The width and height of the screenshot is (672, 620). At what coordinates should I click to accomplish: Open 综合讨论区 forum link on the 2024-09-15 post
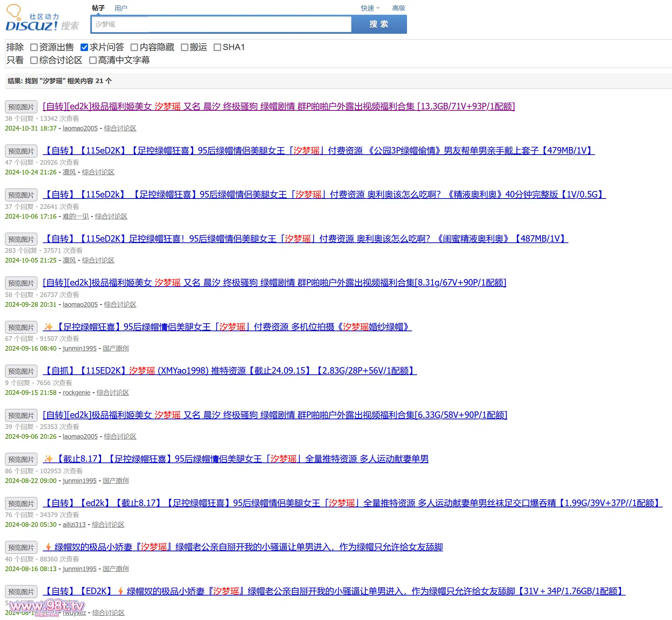(113, 393)
